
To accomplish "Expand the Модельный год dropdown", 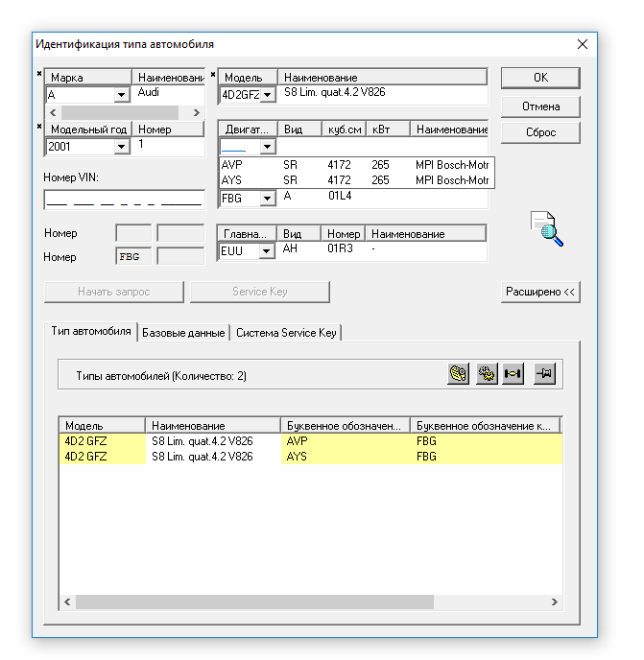I will pos(122,147).
